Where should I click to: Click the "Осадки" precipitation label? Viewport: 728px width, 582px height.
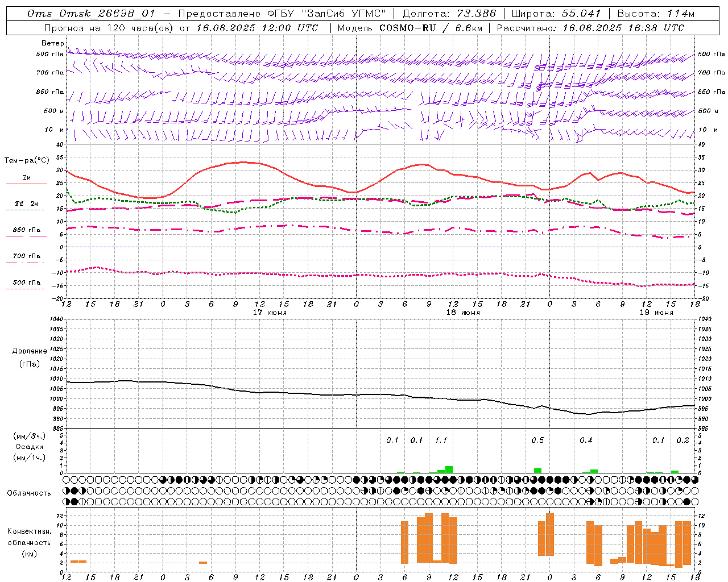click(x=30, y=447)
